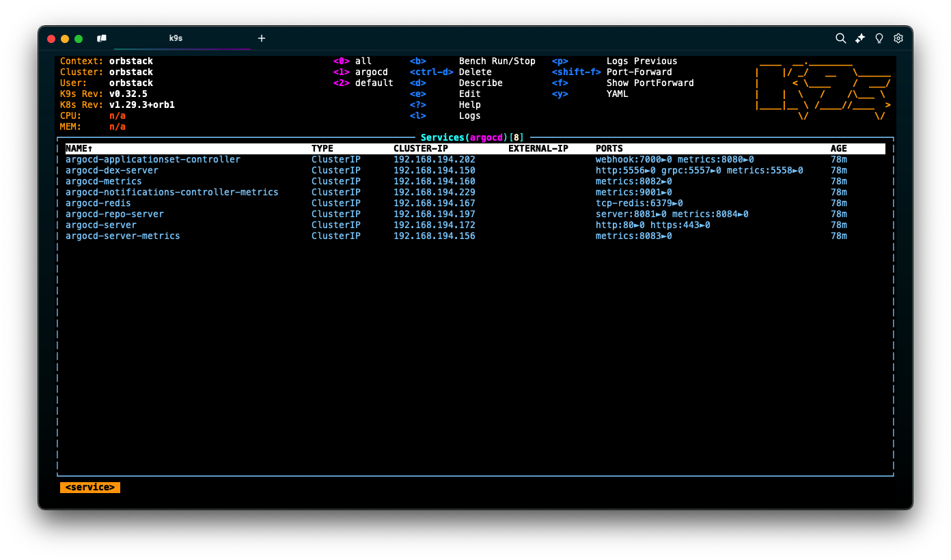Select the argocd-applicationset-controller service row
The height and width of the screenshot is (560, 951).
(475, 159)
